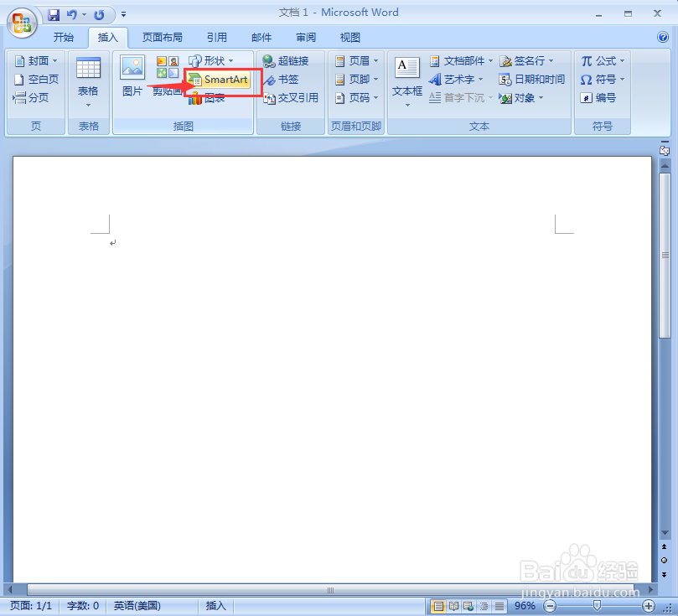Insert 日期和时间 date and time
The width and height of the screenshot is (678, 616).
coord(532,80)
